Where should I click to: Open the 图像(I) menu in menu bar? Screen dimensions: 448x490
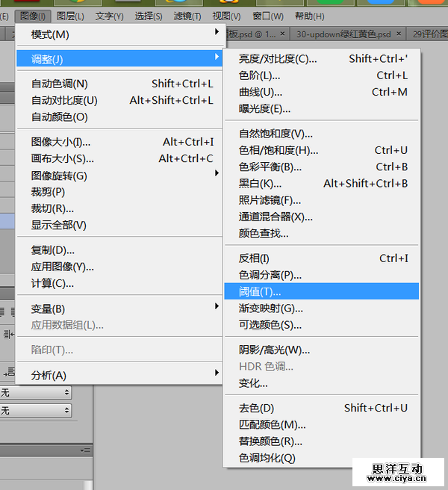pyautogui.click(x=33, y=16)
